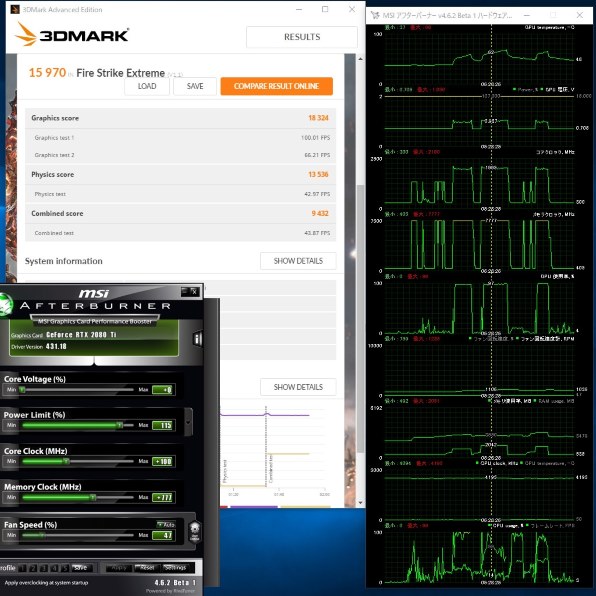Expand the arrow beside Power Limit

(x=189, y=422)
